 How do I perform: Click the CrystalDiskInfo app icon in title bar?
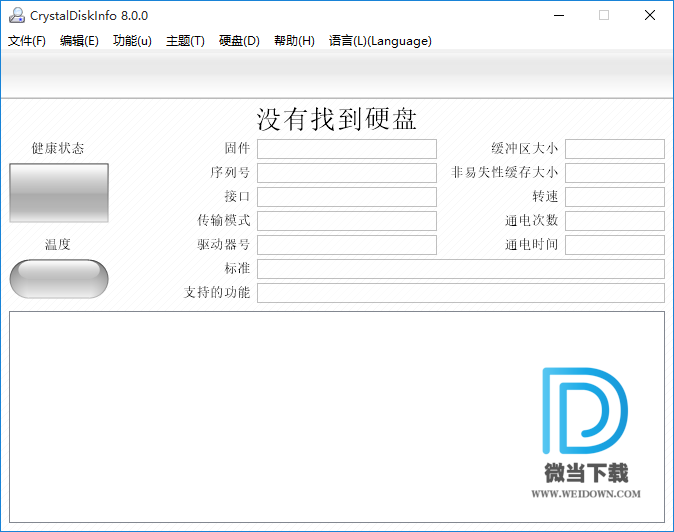point(17,15)
